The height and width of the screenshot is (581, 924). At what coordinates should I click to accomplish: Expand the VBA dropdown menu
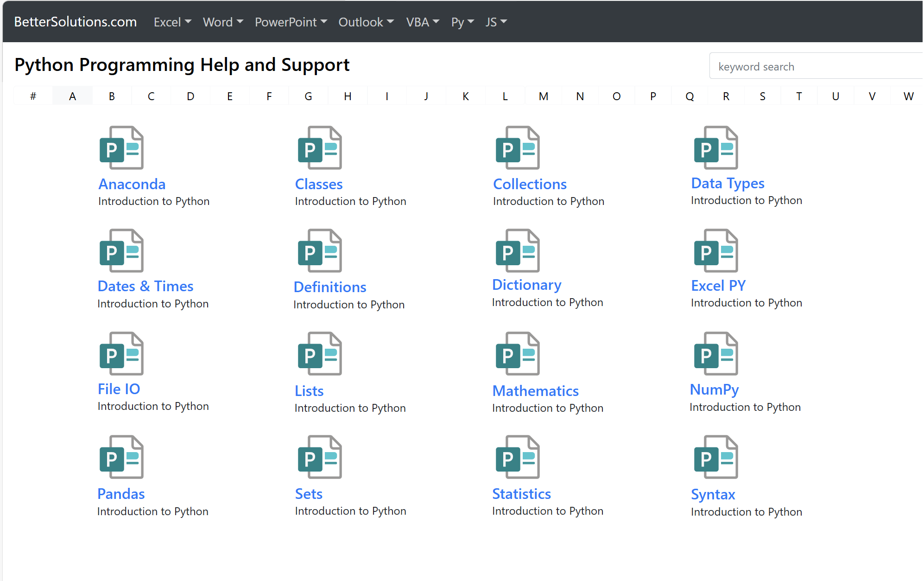(x=423, y=22)
